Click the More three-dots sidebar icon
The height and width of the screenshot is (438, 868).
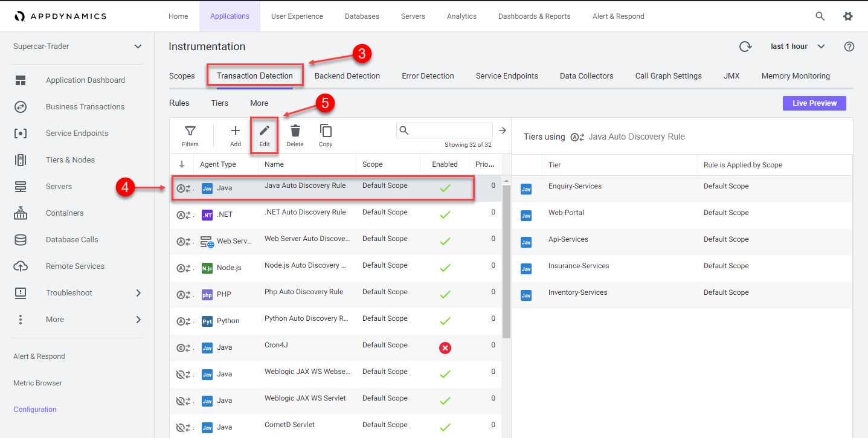(21, 320)
